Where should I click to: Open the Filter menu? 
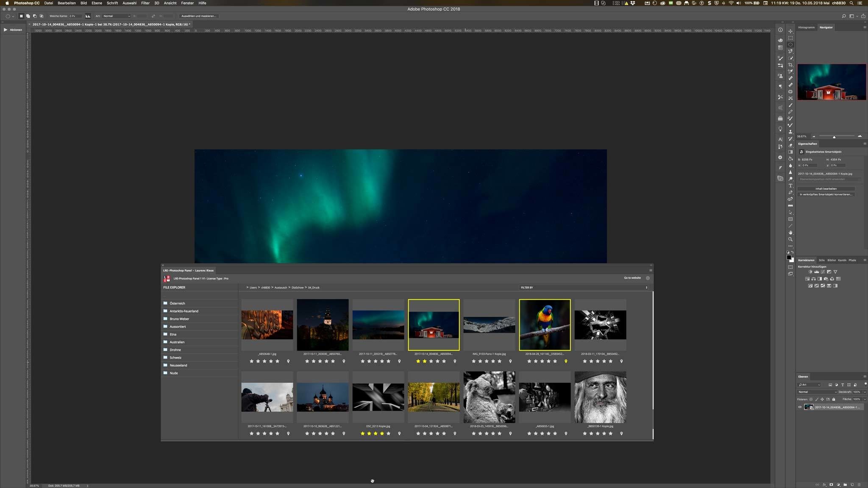tap(145, 3)
